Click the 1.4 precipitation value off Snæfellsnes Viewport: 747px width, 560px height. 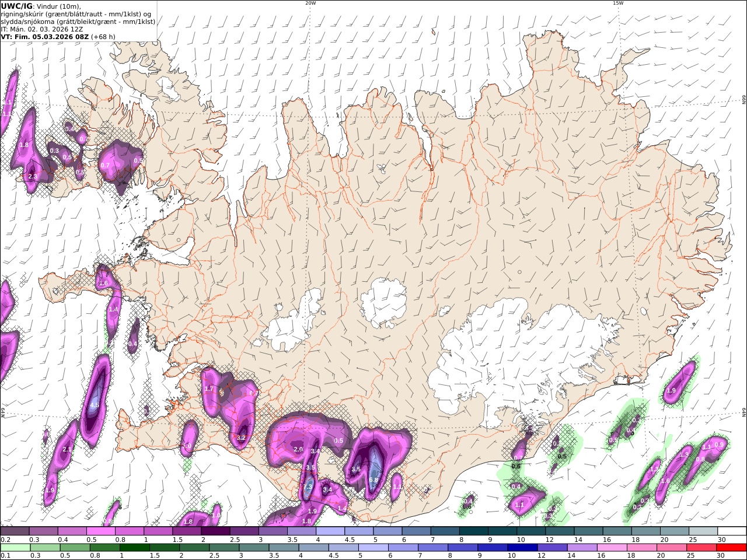[113, 309]
